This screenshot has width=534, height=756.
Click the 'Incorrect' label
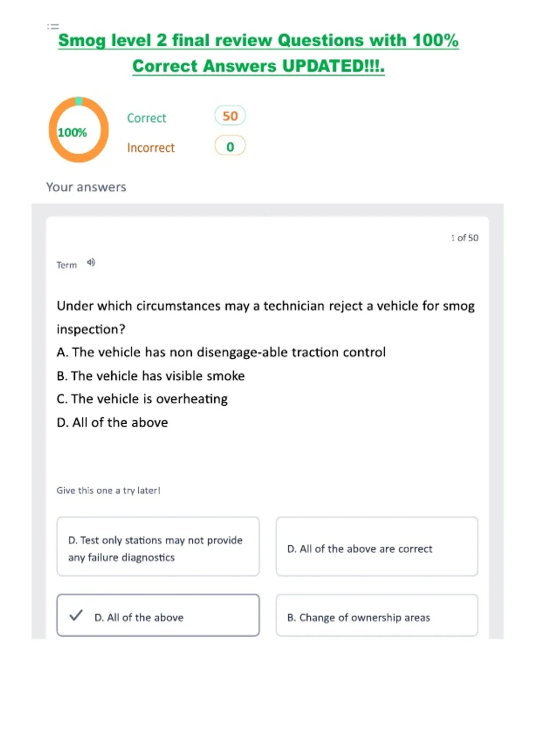(x=151, y=148)
